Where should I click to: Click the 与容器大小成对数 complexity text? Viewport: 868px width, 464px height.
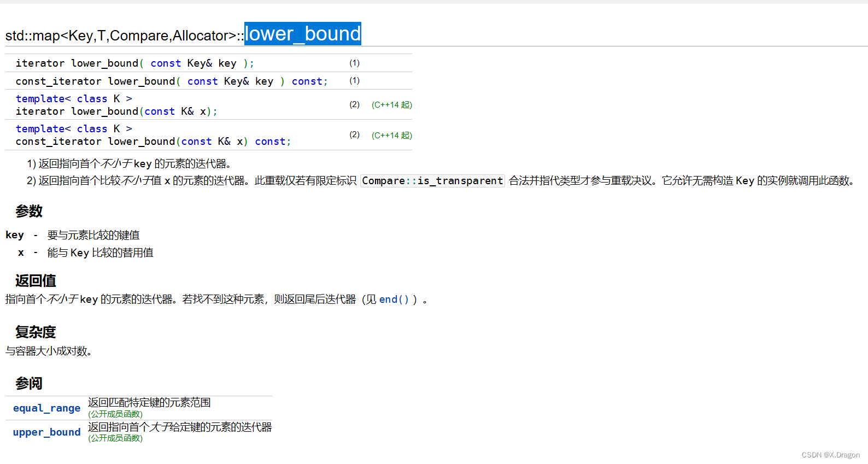coord(49,351)
